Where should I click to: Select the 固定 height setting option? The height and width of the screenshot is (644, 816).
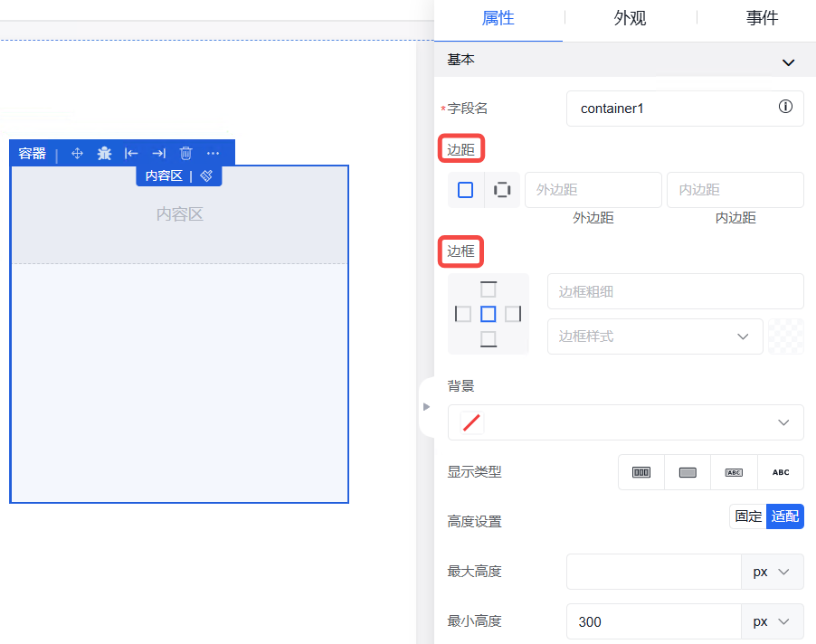[748, 516]
